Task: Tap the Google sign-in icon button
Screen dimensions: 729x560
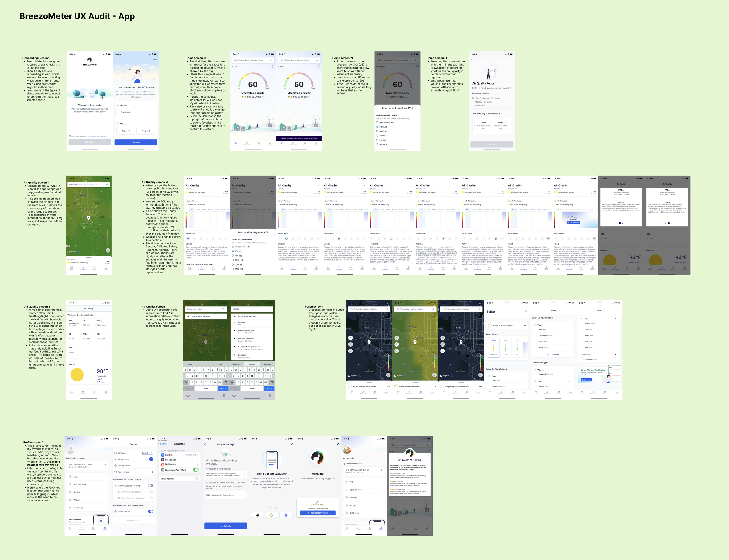Action: click(x=272, y=515)
